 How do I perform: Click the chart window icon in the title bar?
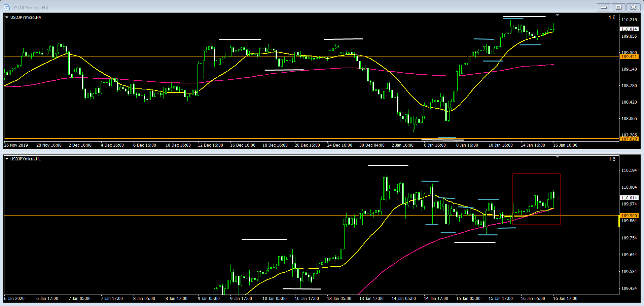coord(7,7)
